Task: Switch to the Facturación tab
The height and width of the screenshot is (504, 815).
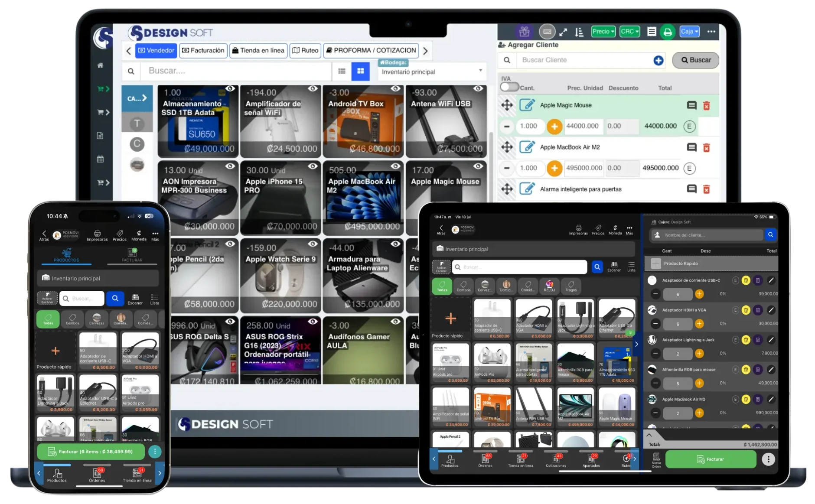Action: pyautogui.click(x=203, y=50)
